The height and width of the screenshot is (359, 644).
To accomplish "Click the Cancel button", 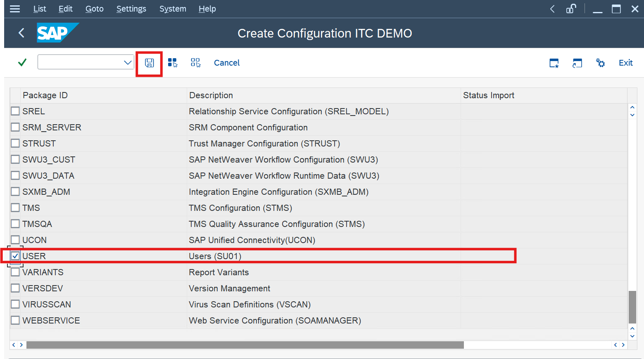I will click(x=226, y=63).
